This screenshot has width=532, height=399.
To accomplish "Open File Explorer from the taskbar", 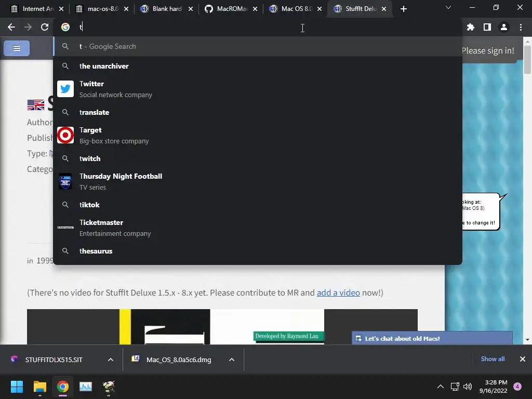I will pyautogui.click(x=39, y=387).
